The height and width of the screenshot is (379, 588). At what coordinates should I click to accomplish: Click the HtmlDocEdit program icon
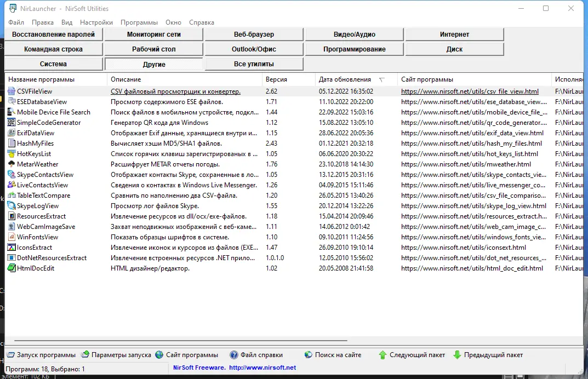12,268
